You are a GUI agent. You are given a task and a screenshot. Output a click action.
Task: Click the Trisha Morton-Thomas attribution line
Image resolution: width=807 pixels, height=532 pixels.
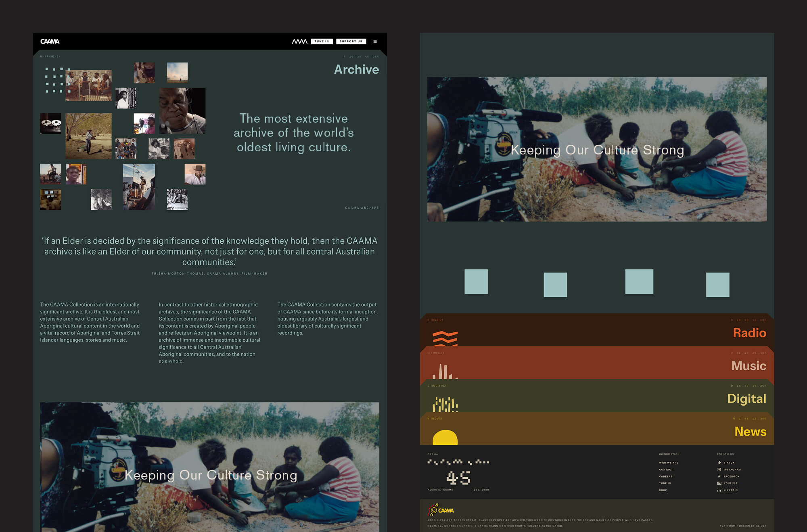tap(209, 273)
